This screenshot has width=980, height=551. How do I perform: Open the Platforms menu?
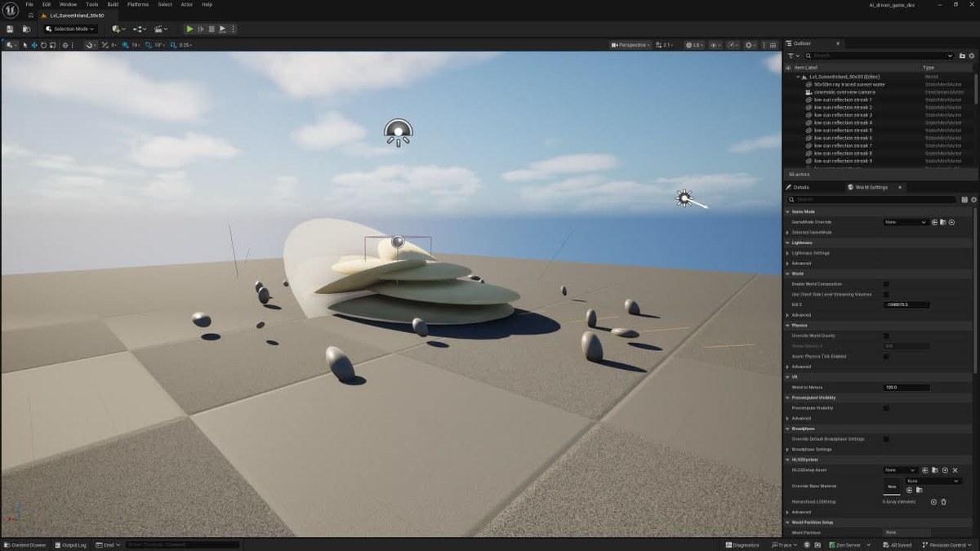click(x=138, y=4)
